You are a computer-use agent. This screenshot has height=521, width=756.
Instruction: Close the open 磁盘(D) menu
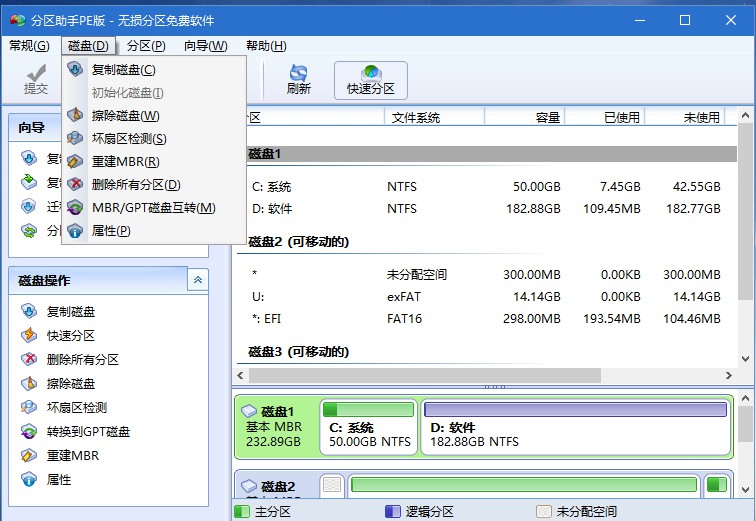(88, 46)
